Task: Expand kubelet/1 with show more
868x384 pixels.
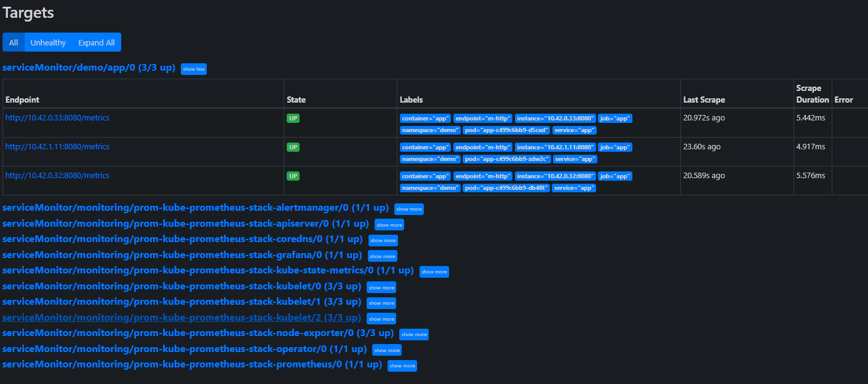Action: click(x=381, y=303)
